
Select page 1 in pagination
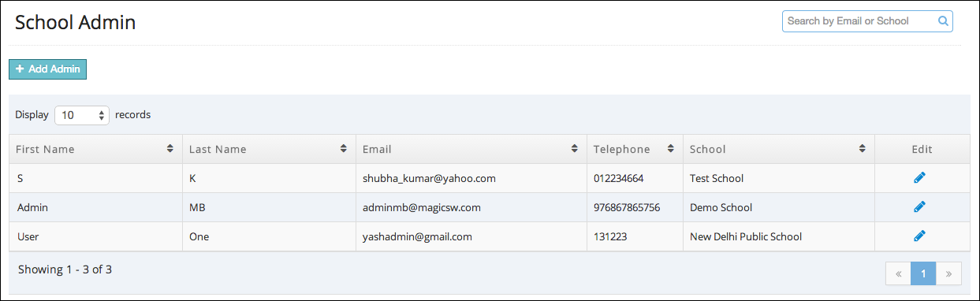[x=923, y=273]
